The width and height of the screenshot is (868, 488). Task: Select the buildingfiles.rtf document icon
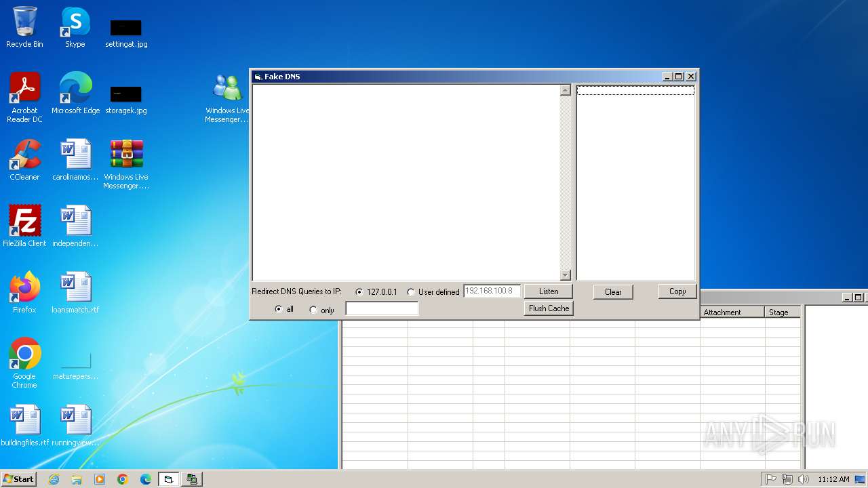point(25,425)
